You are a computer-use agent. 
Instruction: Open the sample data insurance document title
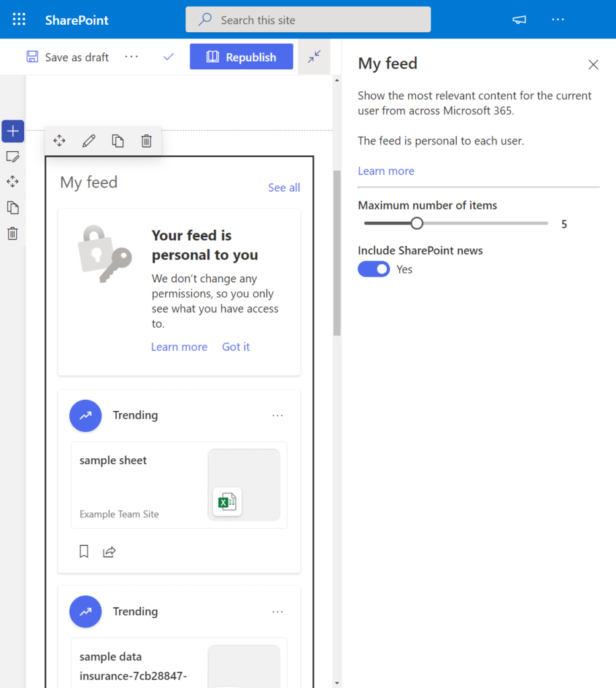(133, 666)
